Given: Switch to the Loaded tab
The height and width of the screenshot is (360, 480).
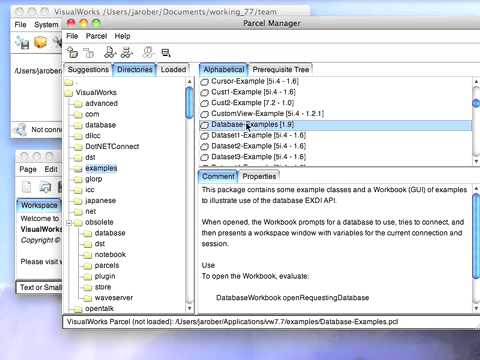Looking at the screenshot, I should point(173,70).
